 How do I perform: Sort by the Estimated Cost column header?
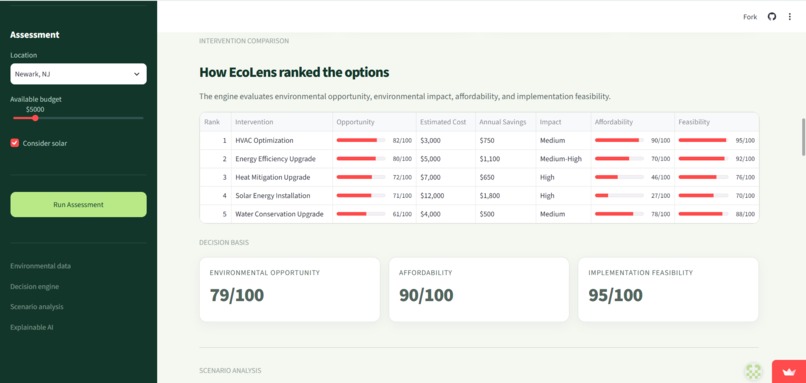pos(446,122)
